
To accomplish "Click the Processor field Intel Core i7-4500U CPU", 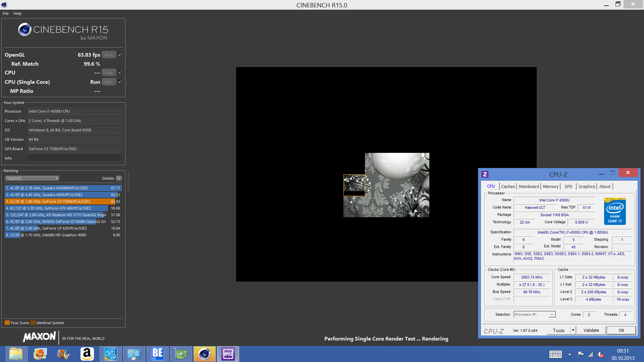I will coord(74,111).
